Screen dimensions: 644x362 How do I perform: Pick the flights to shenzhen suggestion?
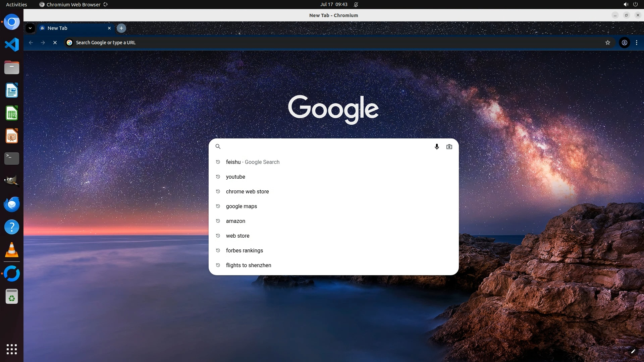tap(248, 265)
